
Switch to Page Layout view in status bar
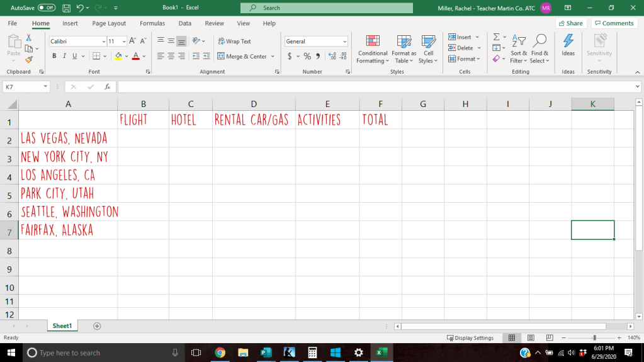[531, 338]
